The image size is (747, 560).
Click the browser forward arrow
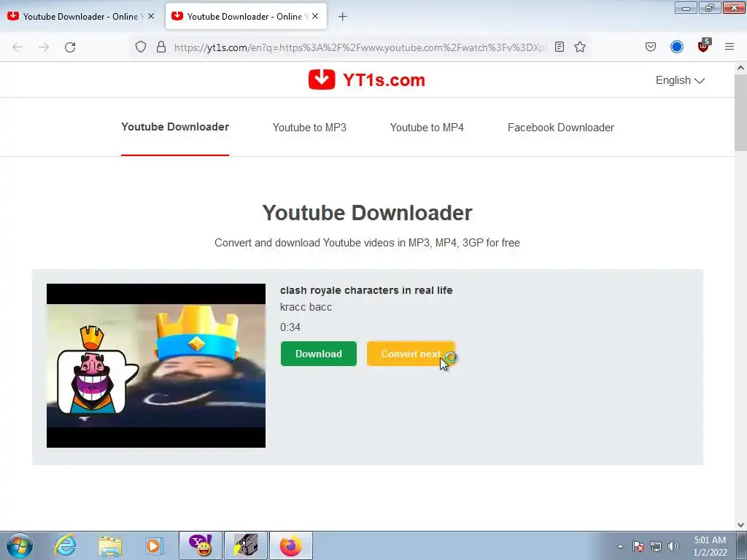[44, 47]
